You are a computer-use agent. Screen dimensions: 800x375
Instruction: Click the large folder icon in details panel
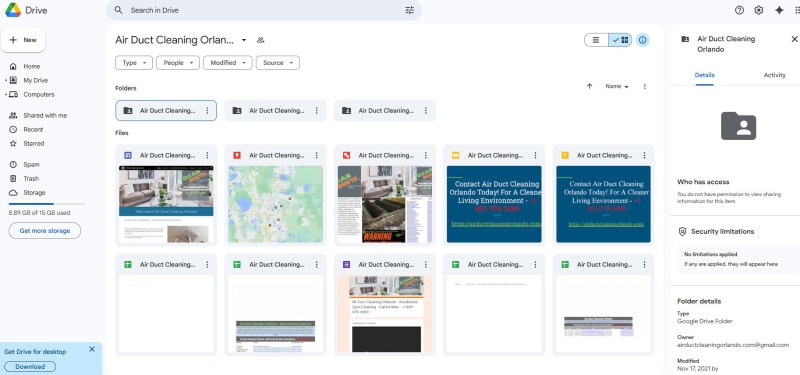(738, 126)
